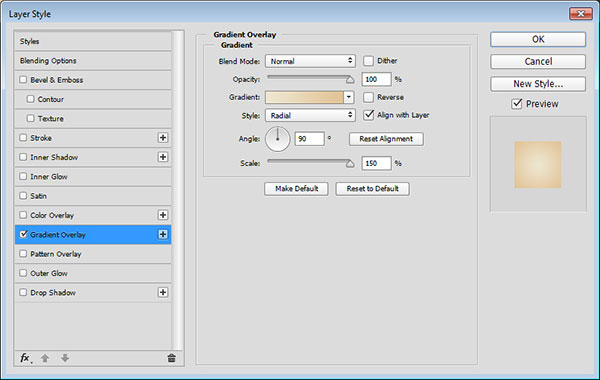Click the Make Default button
Viewport: 600px width, 380px height.
pos(296,189)
